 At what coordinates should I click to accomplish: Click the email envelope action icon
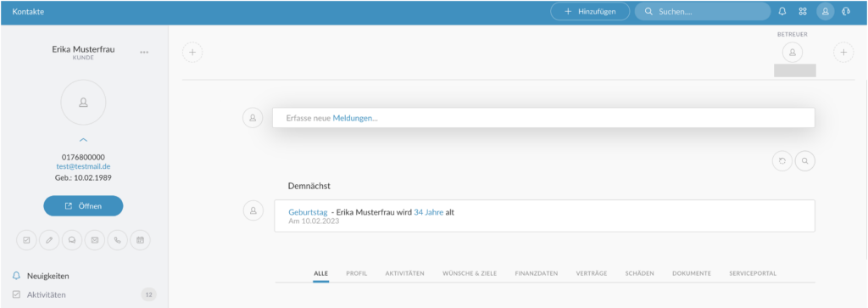[x=95, y=240]
